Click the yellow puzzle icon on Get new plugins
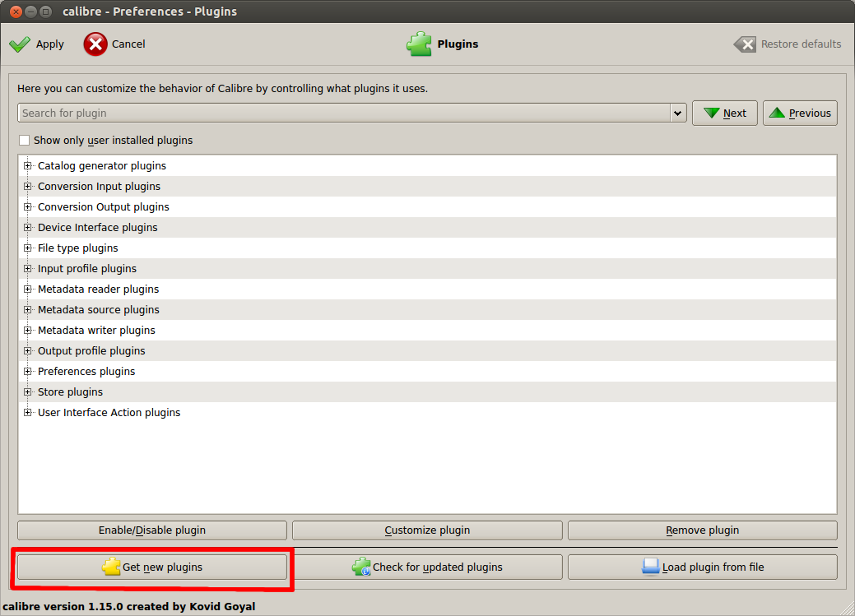855x616 pixels. (x=111, y=567)
